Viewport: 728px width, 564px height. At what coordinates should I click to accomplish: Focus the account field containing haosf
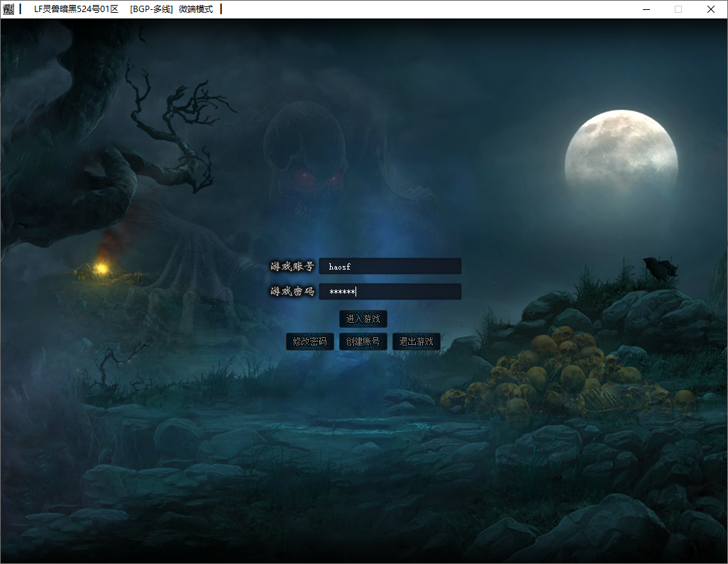click(390, 266)
